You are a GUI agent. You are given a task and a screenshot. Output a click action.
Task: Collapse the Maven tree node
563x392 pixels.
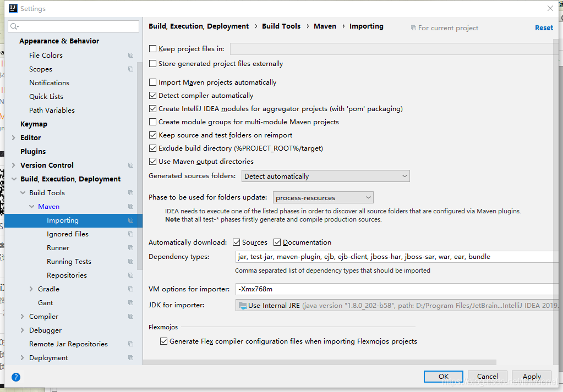[31, 207]
